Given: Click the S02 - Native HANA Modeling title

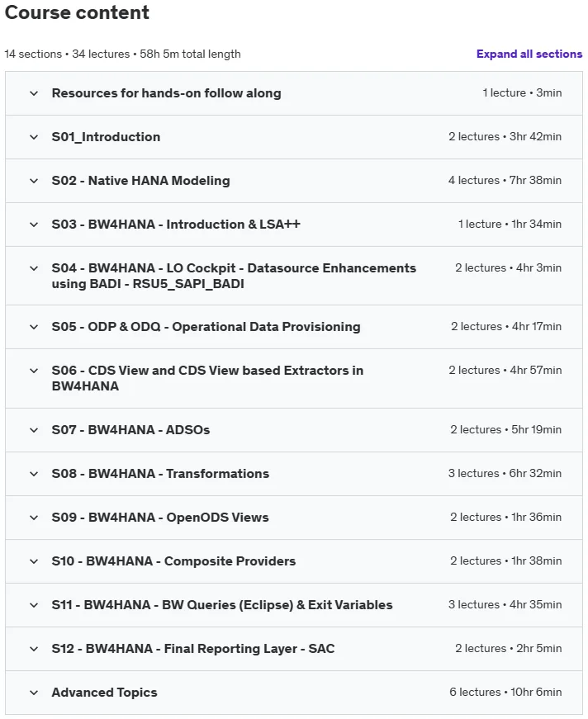Looking at the screenshot, I should coord(141,181).
